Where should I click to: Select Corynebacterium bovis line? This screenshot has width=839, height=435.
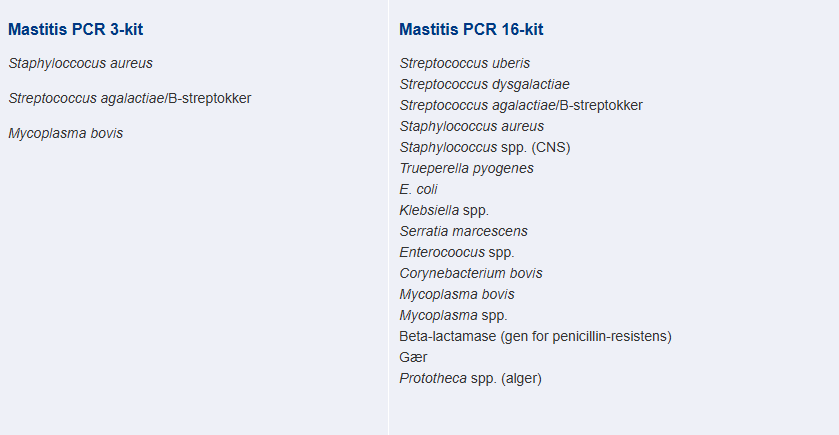[x=471, y=273]
